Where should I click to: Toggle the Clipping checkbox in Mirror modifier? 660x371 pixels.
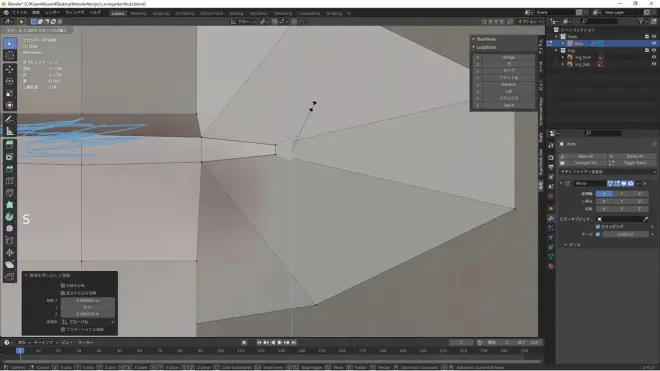[598, 227]
